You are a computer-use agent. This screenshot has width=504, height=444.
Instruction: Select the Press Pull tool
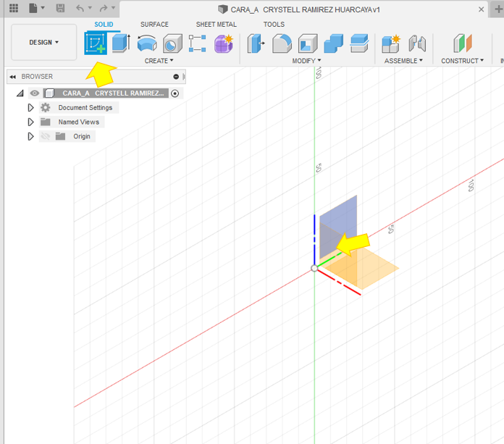coord(256,43)
